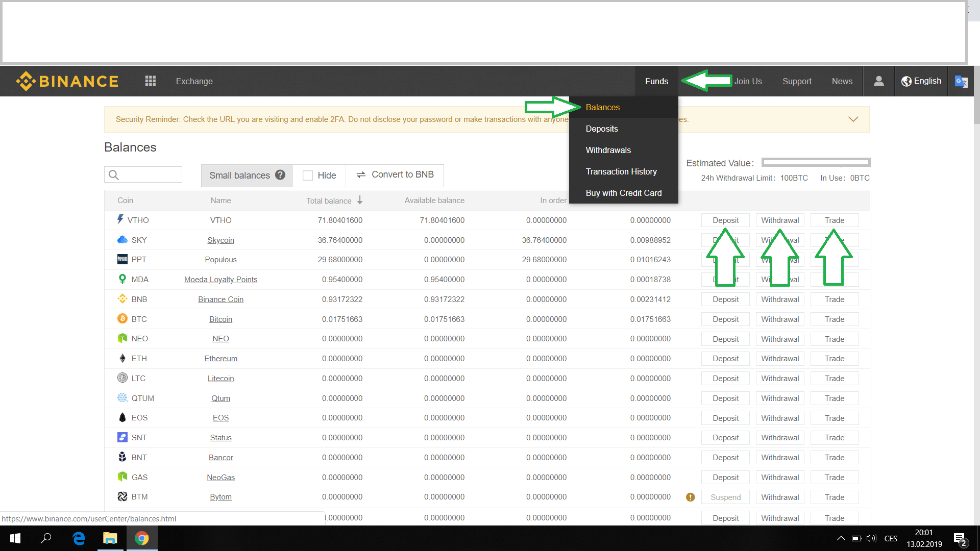The height and width of the screenshot is (551, 980).
Task: Open Microsoft Edge from taskbar
Action: (79, 538)
